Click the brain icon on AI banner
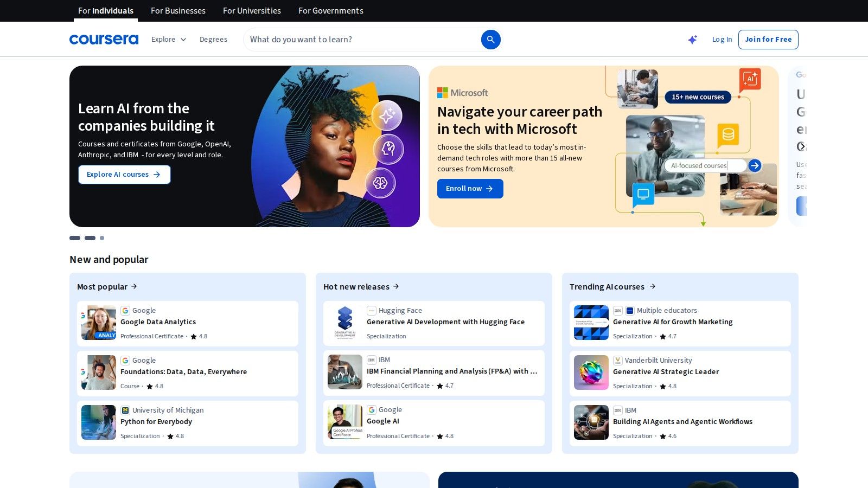Screen dimensions: 868x488 [380, 183]
